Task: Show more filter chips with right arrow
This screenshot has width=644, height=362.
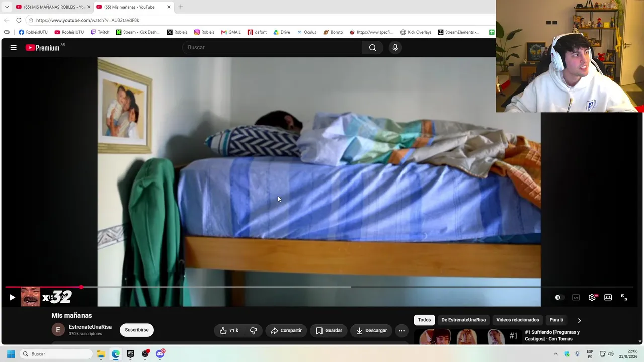Action: coord(579,320)
